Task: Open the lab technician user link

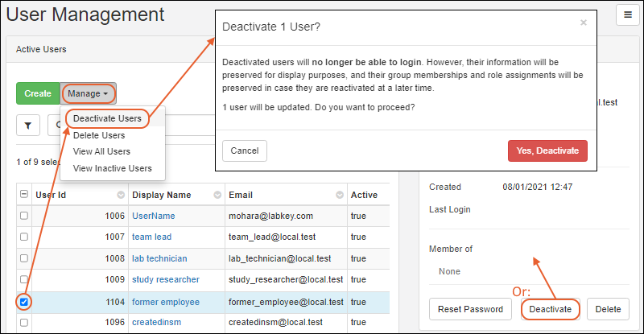Action: 159,258
